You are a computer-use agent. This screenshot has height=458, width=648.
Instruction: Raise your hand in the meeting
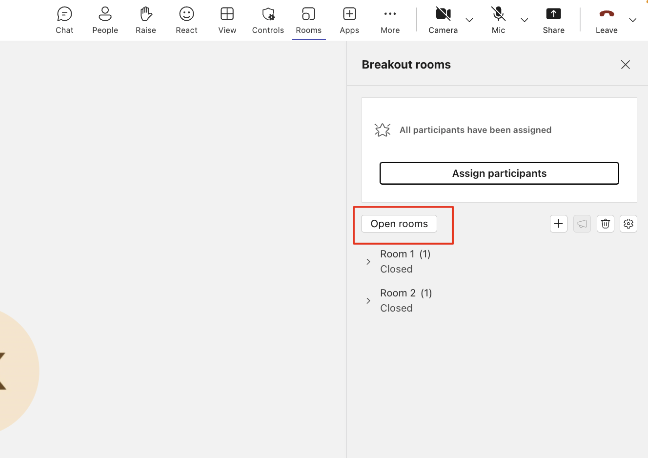(x=145, y=19)
